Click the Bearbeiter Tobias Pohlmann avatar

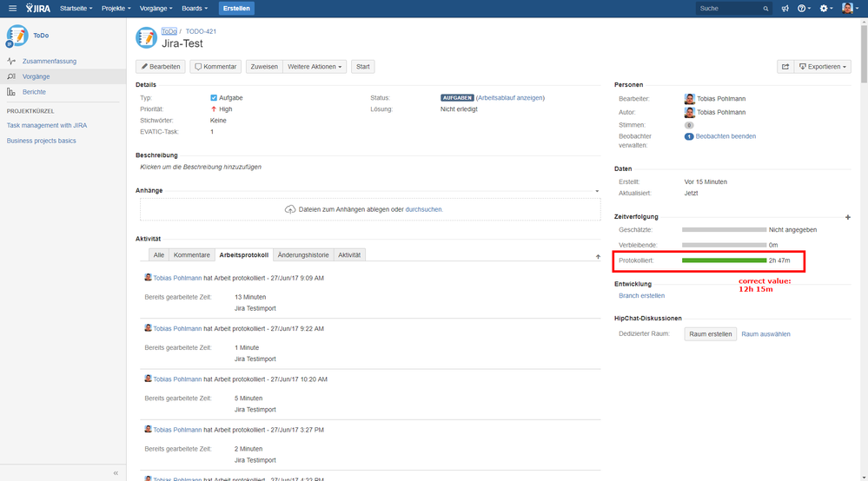689,99
